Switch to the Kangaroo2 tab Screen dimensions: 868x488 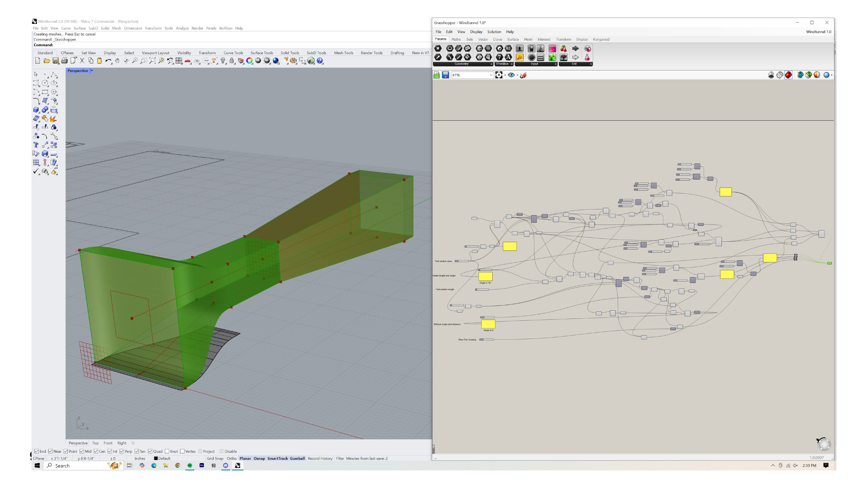point(601,39)
